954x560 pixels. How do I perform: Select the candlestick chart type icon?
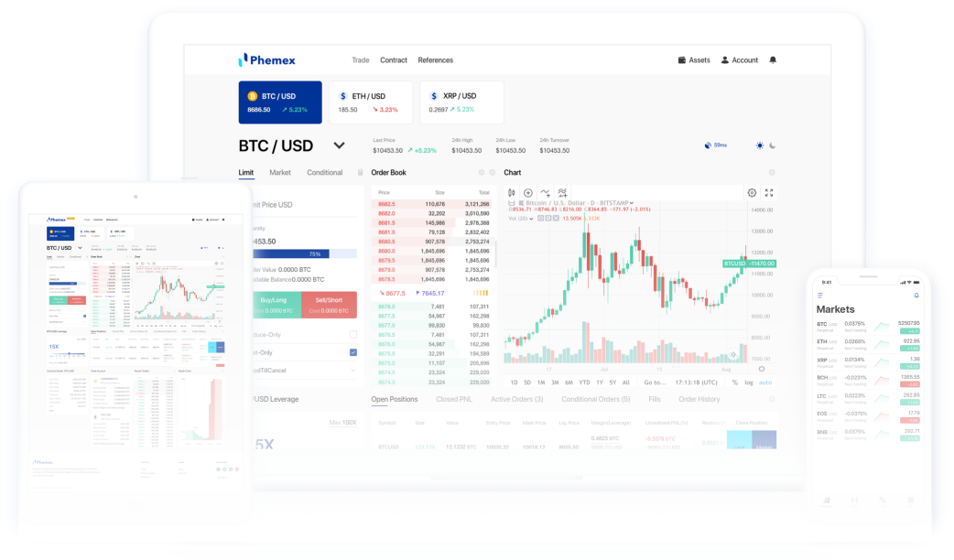click(512, 193)
